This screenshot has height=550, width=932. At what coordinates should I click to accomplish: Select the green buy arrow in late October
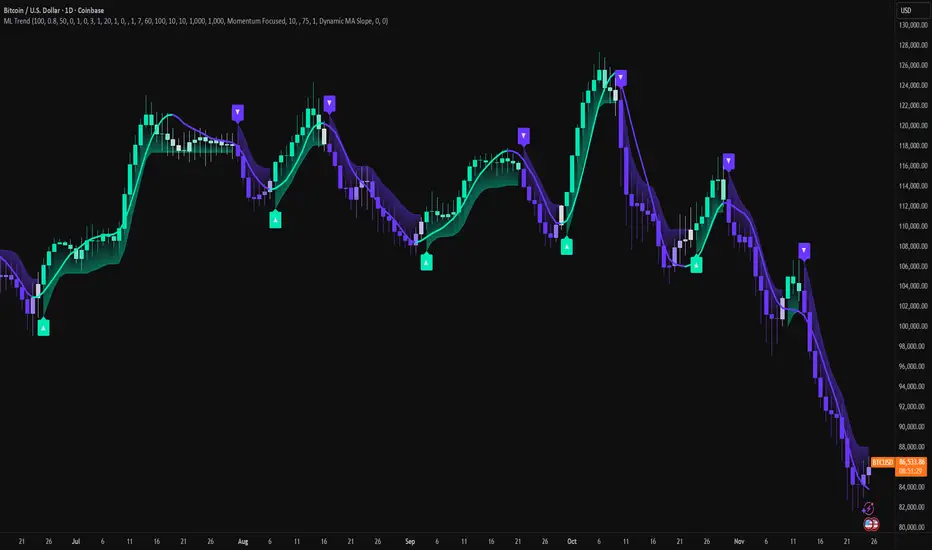[695, 264]
